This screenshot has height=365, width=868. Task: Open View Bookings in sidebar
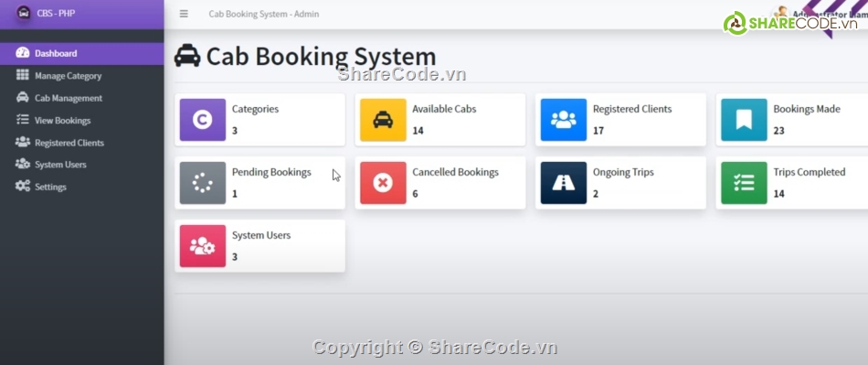(82, 120)
